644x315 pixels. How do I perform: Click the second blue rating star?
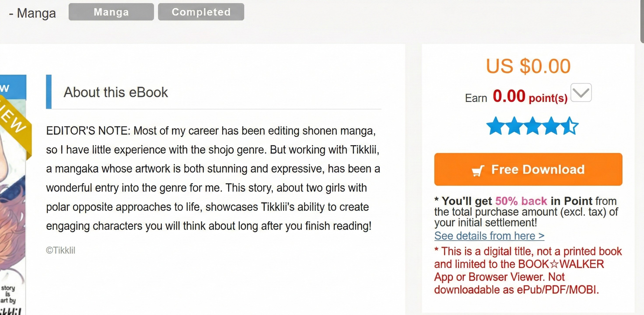pos(514,126)
